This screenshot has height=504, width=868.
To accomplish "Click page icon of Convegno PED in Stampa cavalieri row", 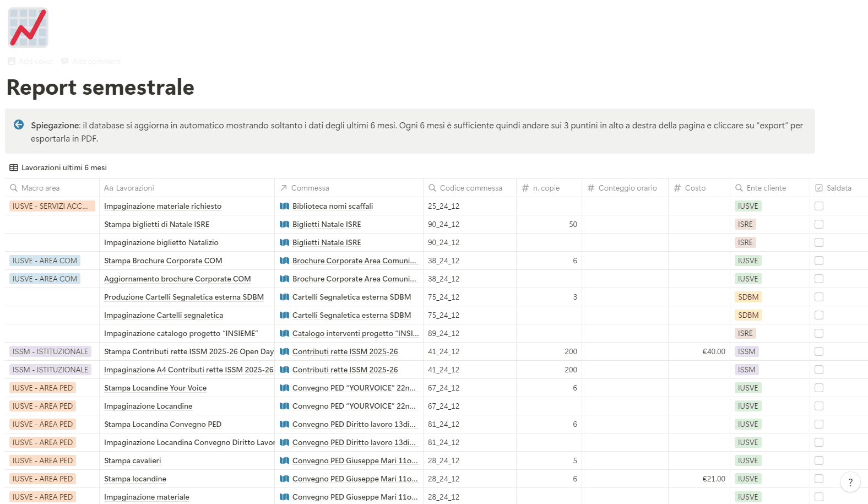I will point(284,460).
